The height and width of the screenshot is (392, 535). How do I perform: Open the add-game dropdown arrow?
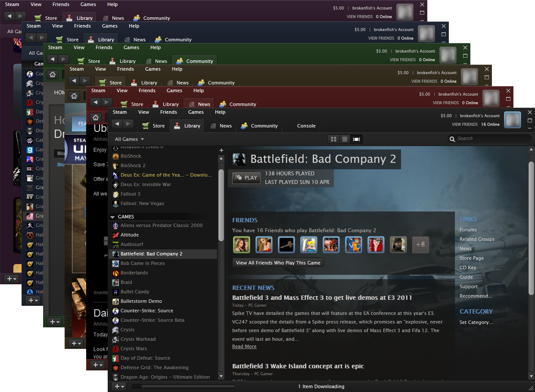(122, 386)
